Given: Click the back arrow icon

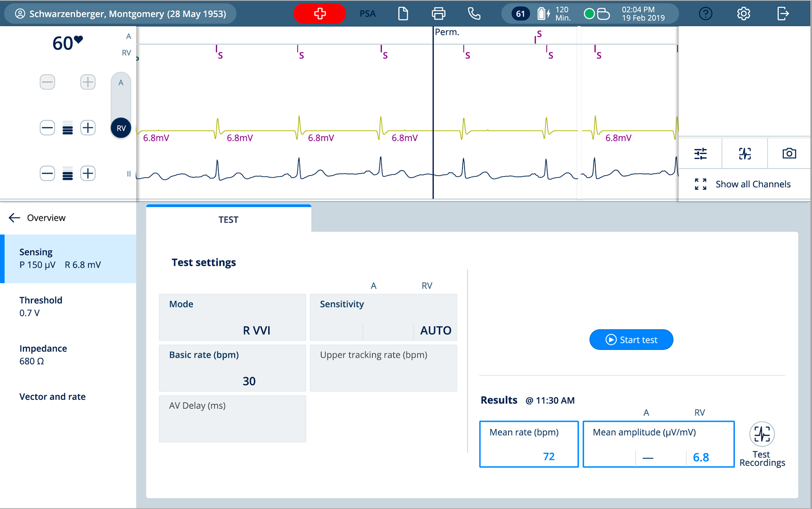Looking at the screenshot, I should tap(14, 218).
